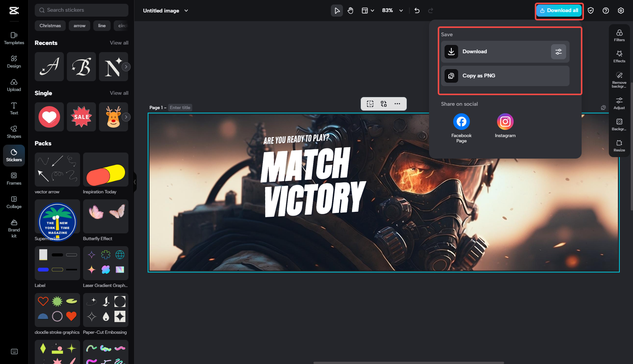View all Recents stickers
Screen dimensions: 633x364
coord(119,43)
